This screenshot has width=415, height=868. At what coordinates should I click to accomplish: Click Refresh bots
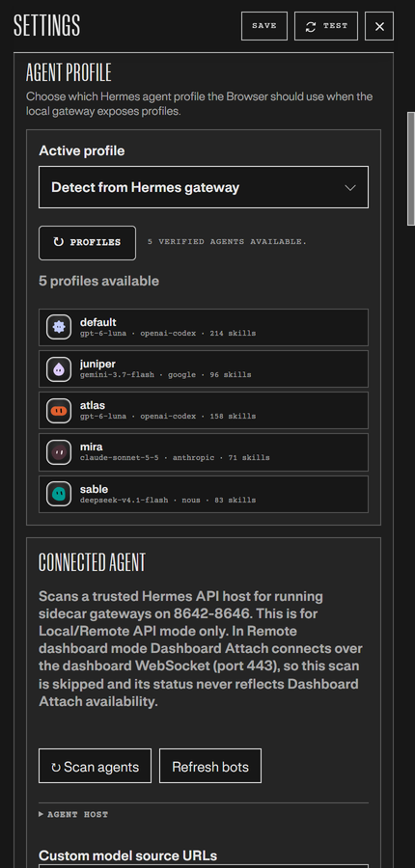point(210,766)
